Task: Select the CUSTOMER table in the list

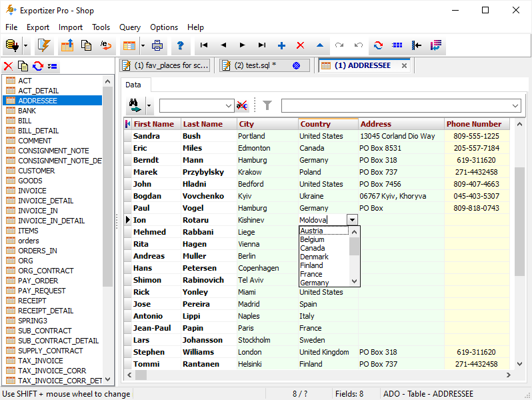Action: click(37, 171)
